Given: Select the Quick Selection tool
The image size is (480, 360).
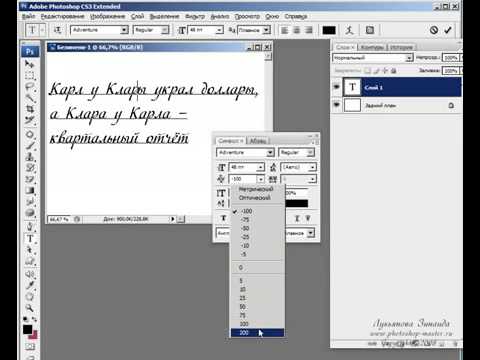Looking at the screenshot, I should click(30, 98).
